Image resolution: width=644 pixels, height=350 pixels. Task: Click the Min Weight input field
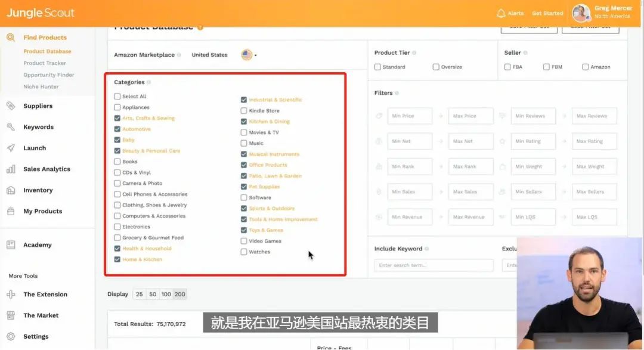(533, 166)
